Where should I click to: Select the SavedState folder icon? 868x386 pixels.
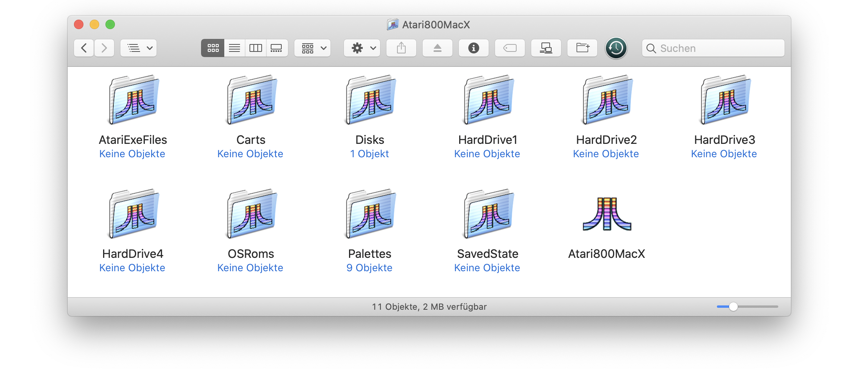[x=489, y=214]
